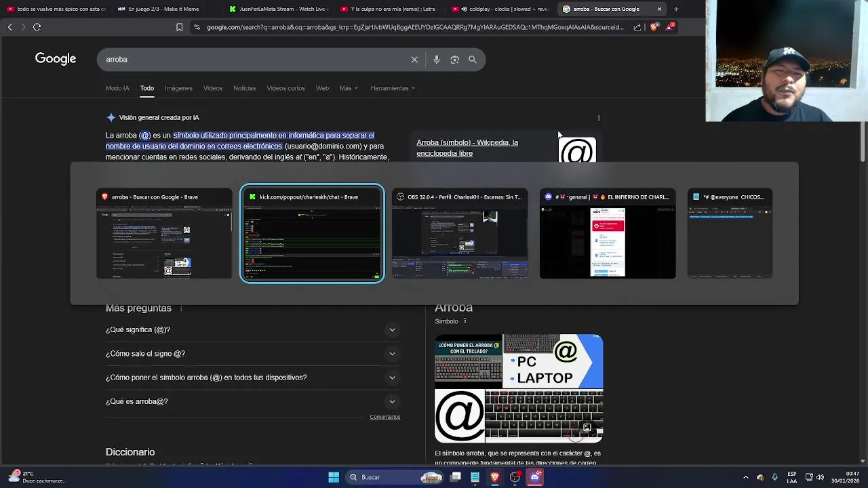This screenshot has height=488, width=868.
Task: Open Task View on the taskbar
Action: pyautogui.click(x=456, y=477)
